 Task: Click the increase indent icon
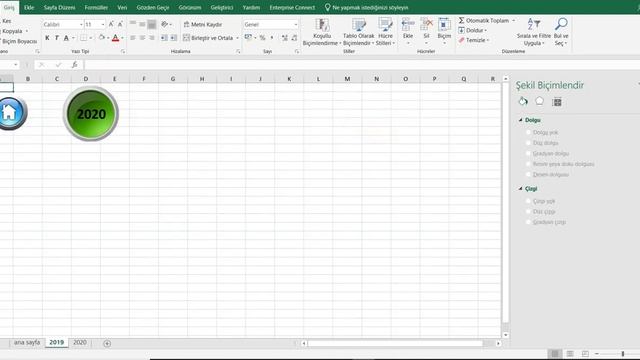point(173,38)
